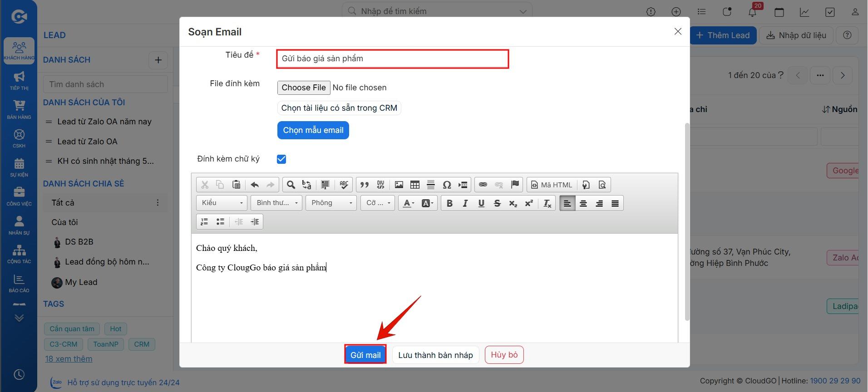This screenshot has width=868, height=392.
Task: Open the calendar icon in top bar
Action: pyautogui.click(x=779, y=12)
